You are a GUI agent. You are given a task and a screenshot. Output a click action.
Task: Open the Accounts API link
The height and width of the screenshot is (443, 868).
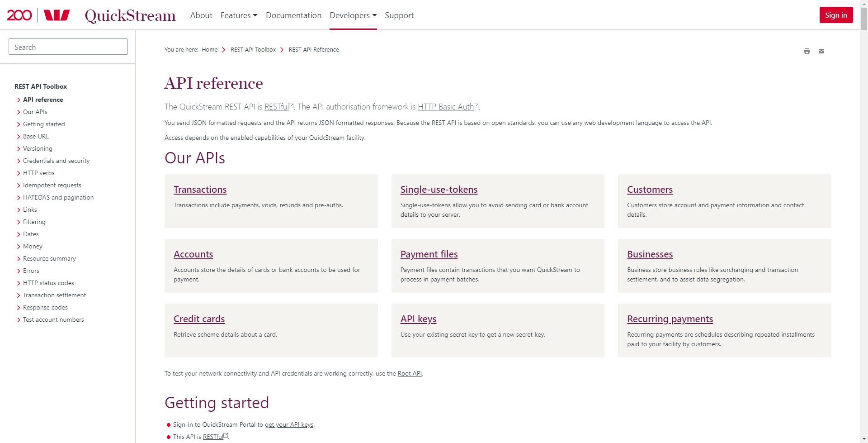tap(193, 254)
